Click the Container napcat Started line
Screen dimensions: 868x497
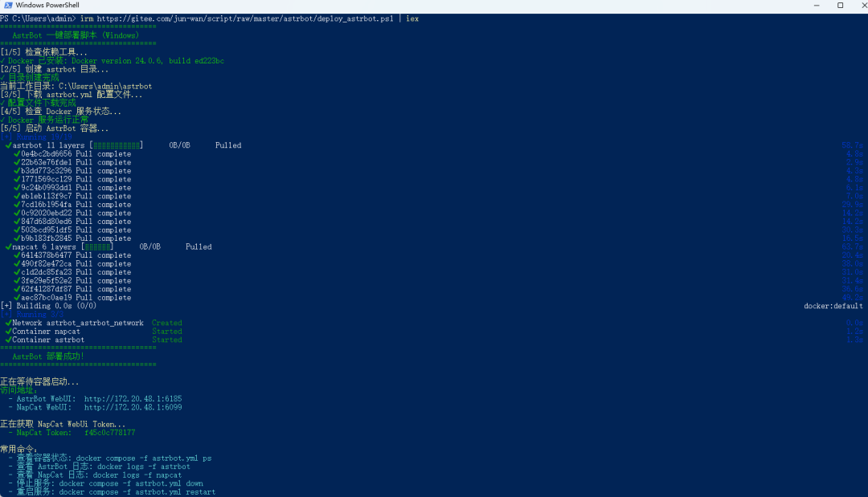point(93,332)
